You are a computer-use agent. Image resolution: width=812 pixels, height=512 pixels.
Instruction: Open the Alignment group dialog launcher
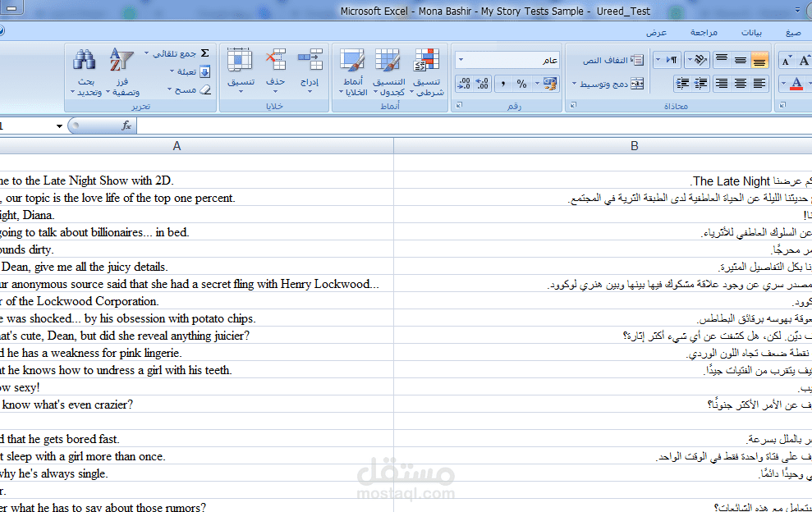pyautogui.click(x=573, y=105)
